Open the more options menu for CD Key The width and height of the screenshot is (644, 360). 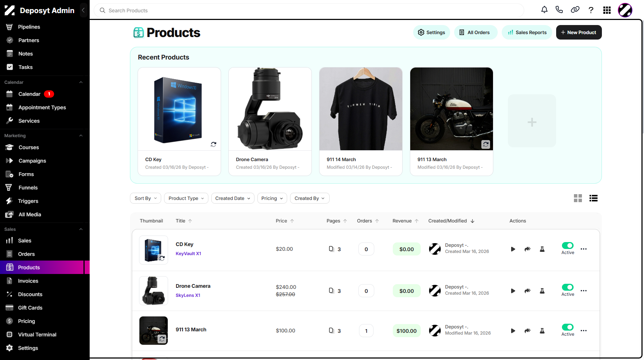[x=584, y=249]
